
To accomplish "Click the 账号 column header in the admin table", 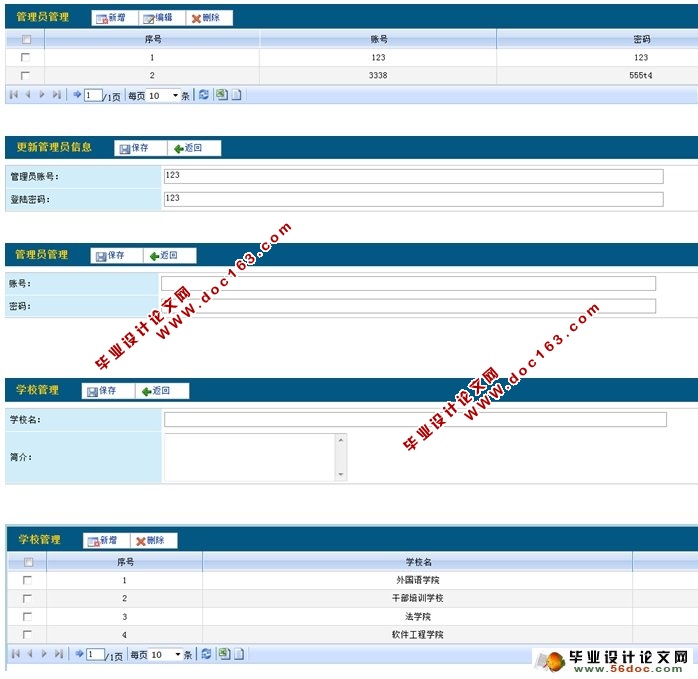I will click(378, 39).
